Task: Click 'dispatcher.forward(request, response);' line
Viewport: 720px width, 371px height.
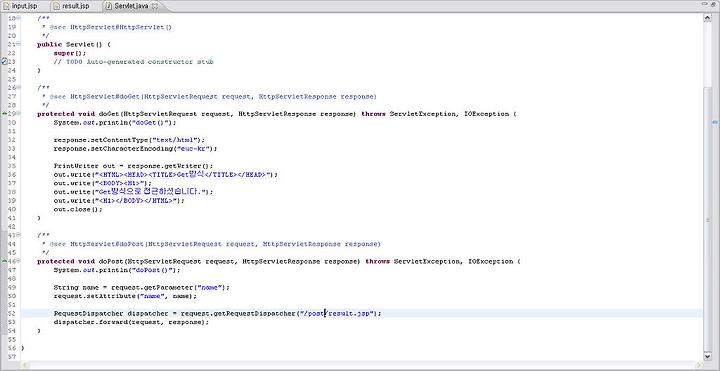Action: click(131, 322)
